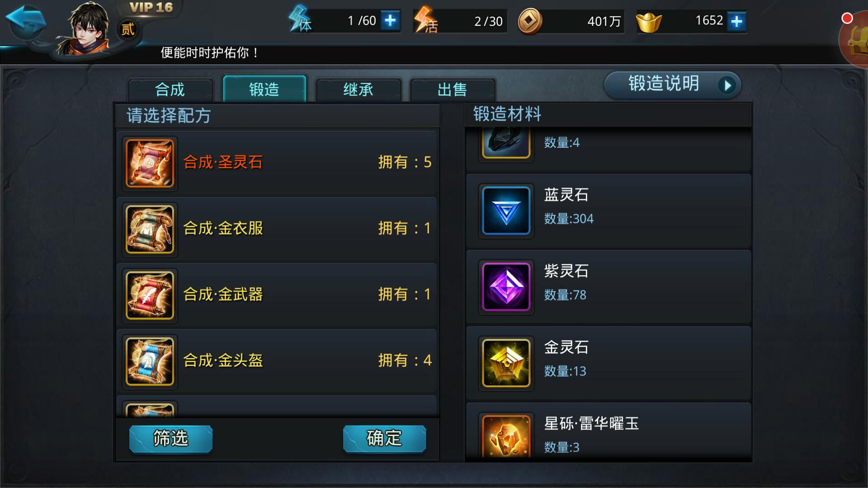Choose the 合成·金头盔 recipe
Viewport: 868px width, 488px height.
(x=277, y=361)
